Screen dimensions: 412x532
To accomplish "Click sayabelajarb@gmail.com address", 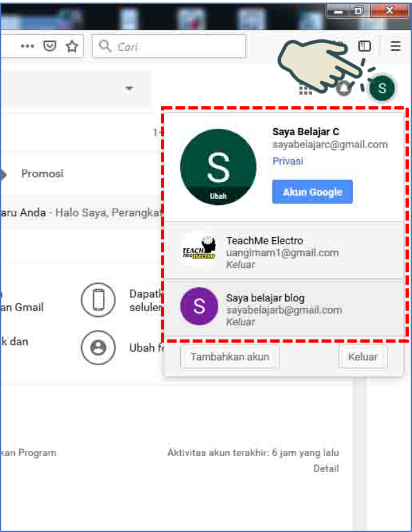I will (284, 310).
